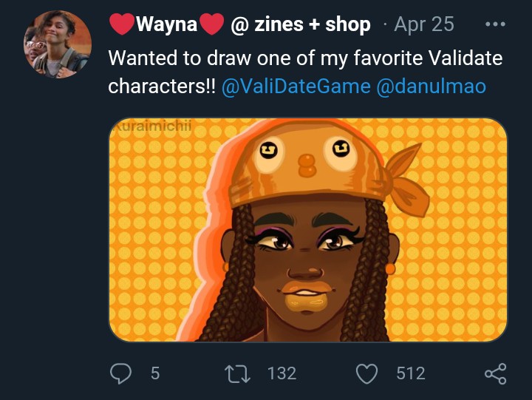
Task: Tap the share icon
Action: [496, 373]
